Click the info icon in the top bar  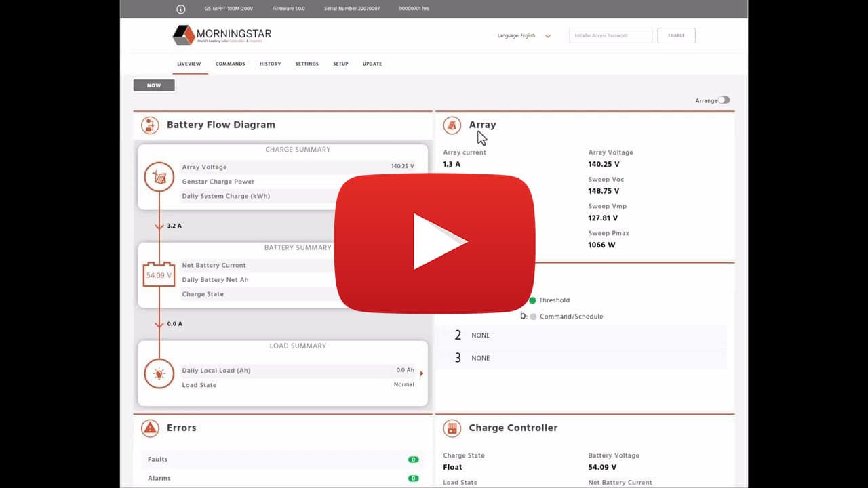(180, 9)
